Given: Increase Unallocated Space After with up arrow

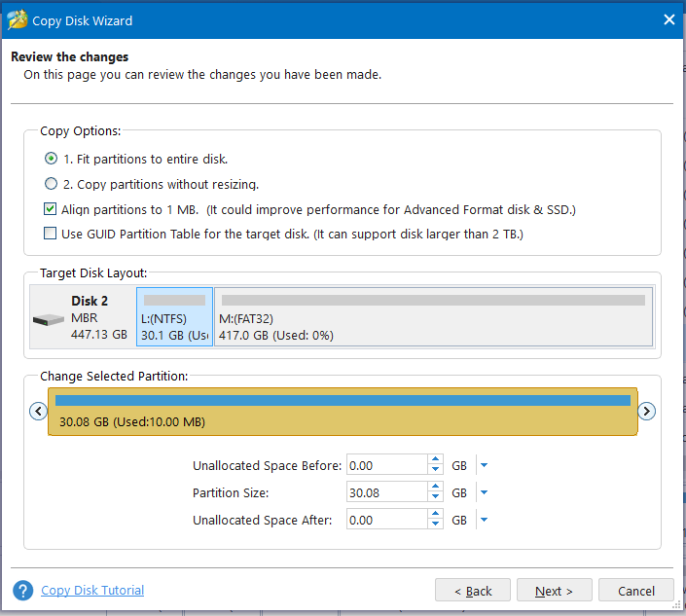Looking at the screenshot, I should click(435, 514).
